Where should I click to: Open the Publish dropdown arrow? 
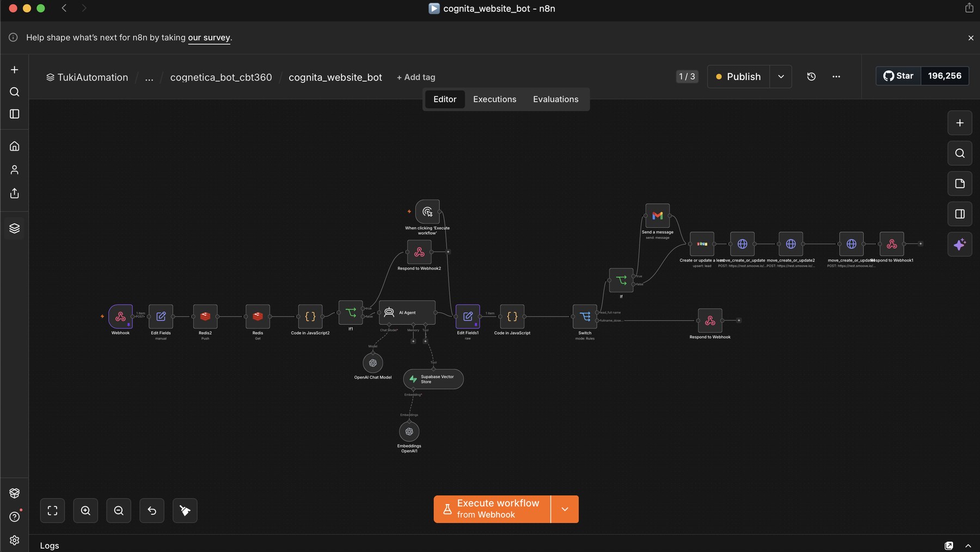click(781, 77)
